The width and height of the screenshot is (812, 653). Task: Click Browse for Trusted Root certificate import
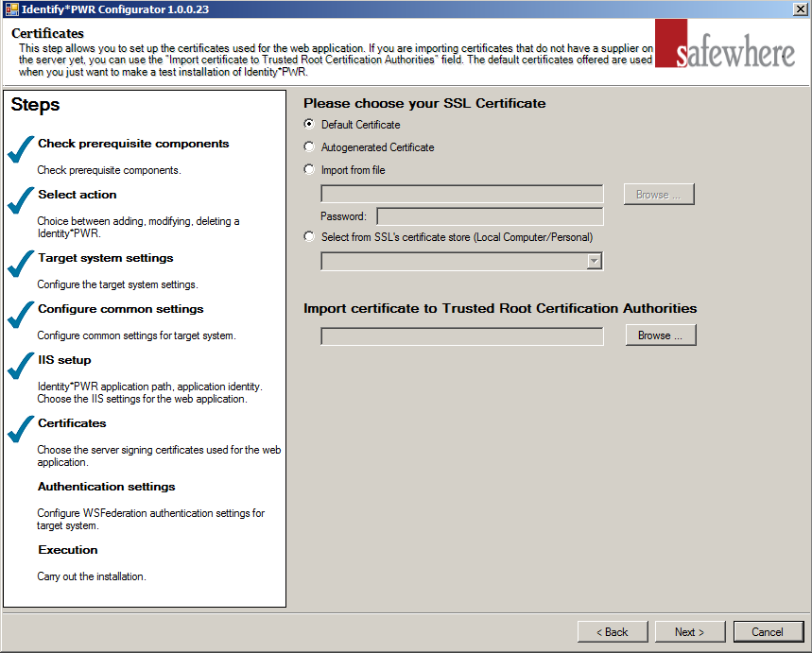[660, 335]
